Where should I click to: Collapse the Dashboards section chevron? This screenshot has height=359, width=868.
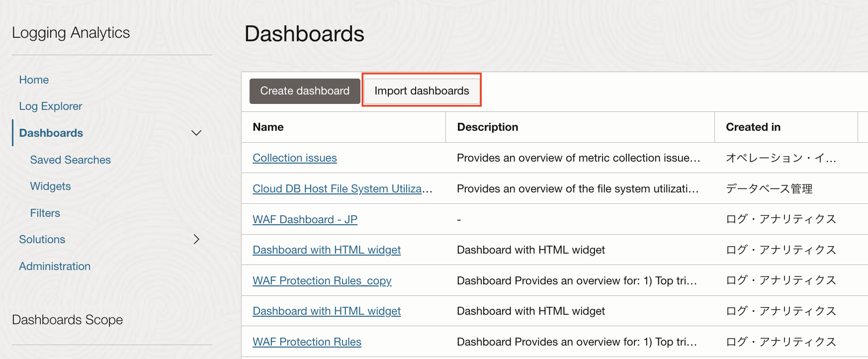coord(196,133)
